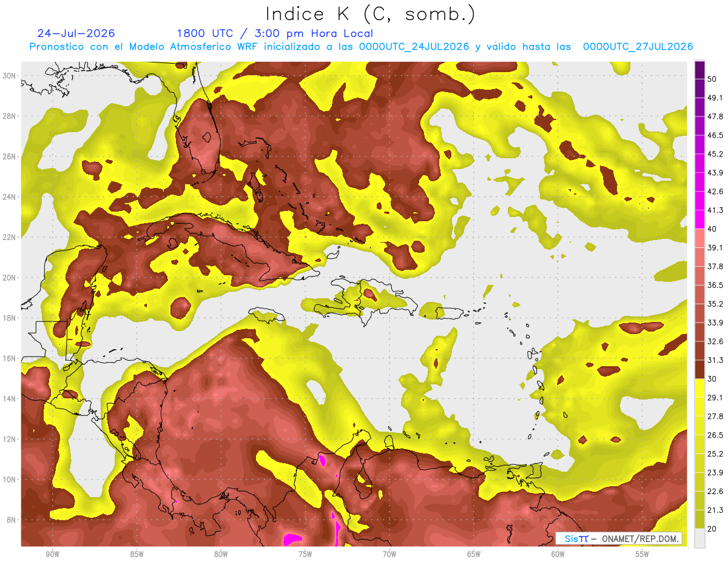728x562 pixels.
Task: Pick the salmon color band between 39.1 and 40
Action: coord(699,238)
